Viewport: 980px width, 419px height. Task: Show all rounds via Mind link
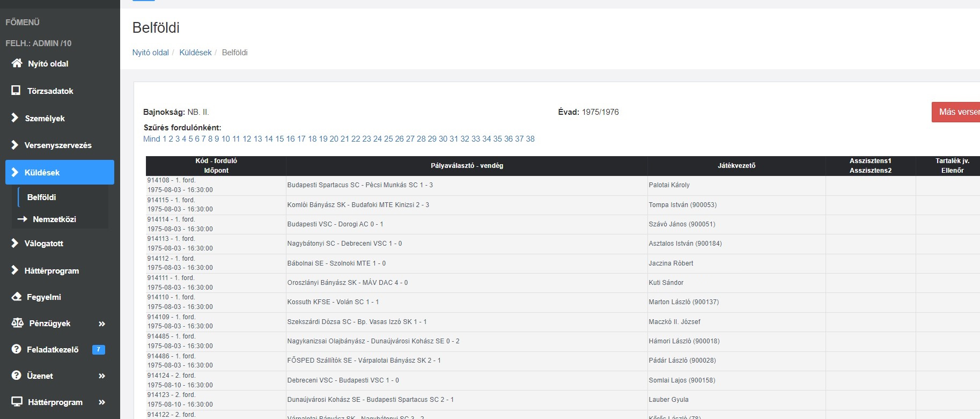(x=151, y=139)
